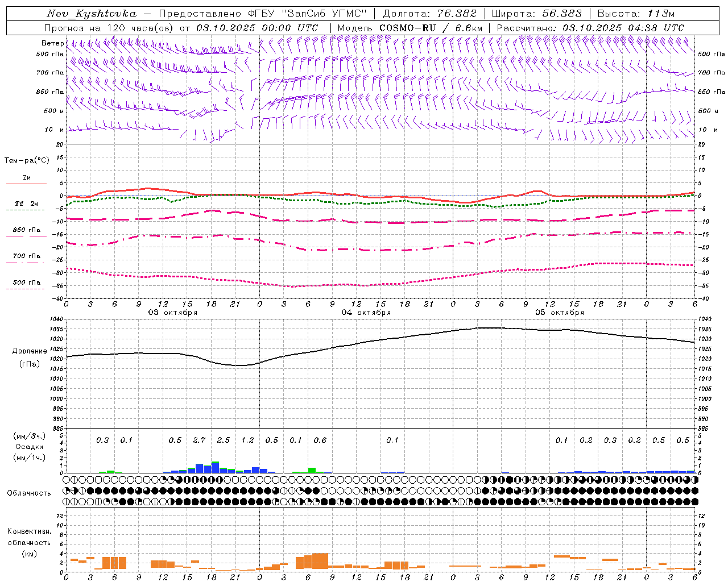The image size is (728, 582).
Task: Click the '05 октября' date label
Action: tap(560, 313)
